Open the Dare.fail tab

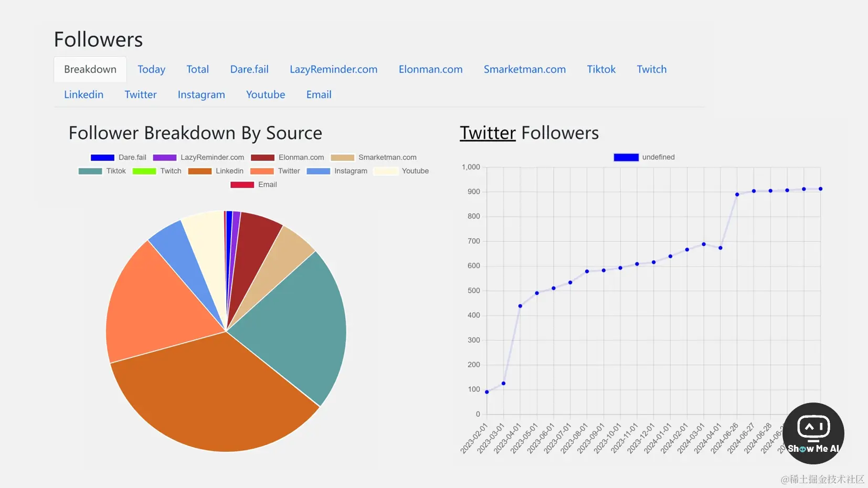coord(249,69)
